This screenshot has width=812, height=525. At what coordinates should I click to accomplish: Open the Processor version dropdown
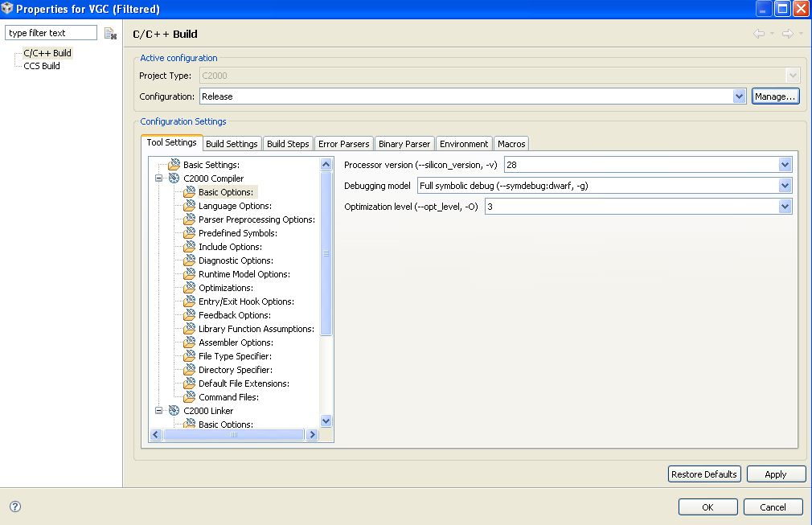(x=784, y=165)
